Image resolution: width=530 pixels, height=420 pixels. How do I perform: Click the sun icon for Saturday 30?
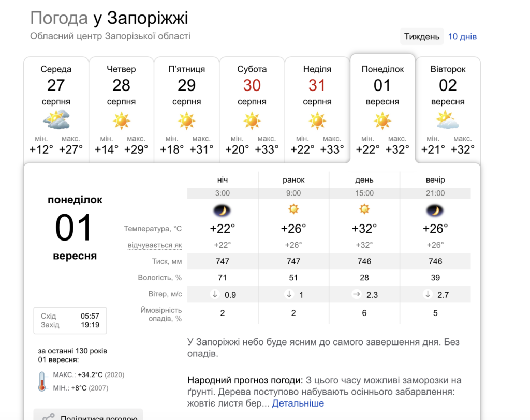[252, 121]
